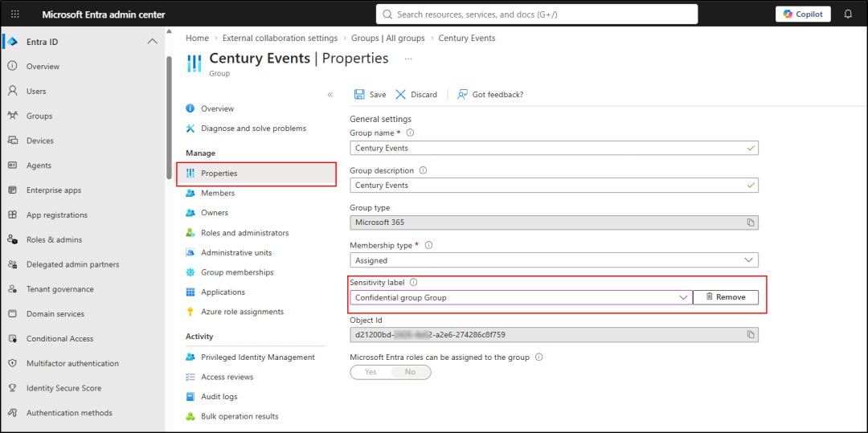Open the more options ellipsis by title

[408, 58]
